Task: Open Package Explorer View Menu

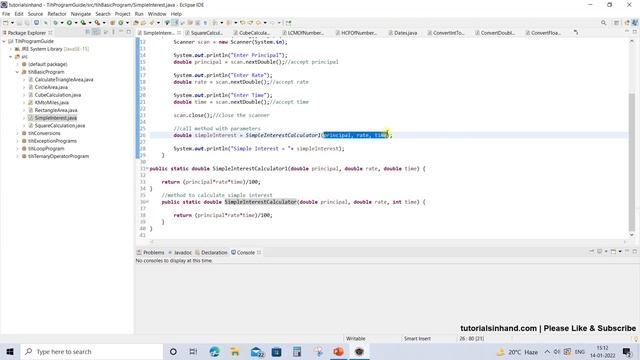Action: [x=113, y=32]
